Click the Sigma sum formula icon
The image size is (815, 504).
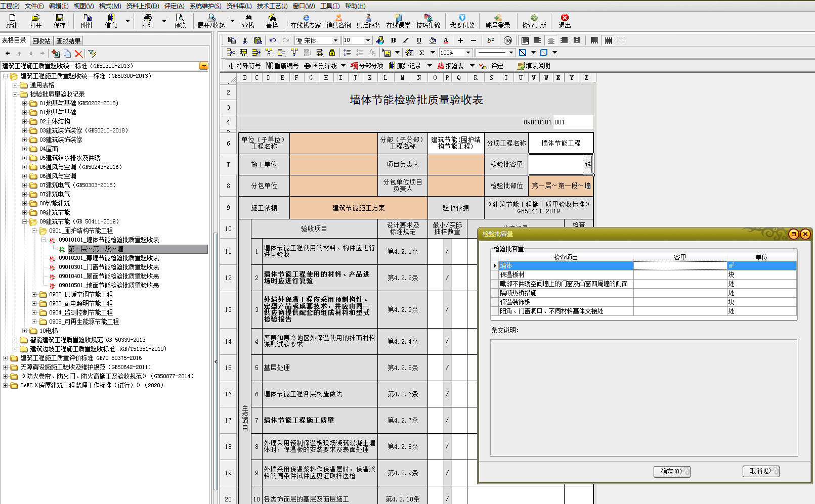click(x=421, y=52)
